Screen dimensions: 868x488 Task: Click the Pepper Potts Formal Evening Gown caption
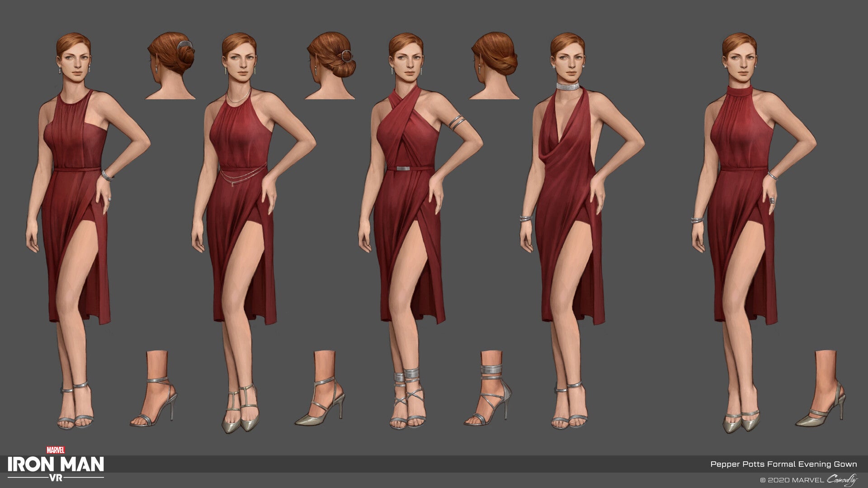click(783, 464)
